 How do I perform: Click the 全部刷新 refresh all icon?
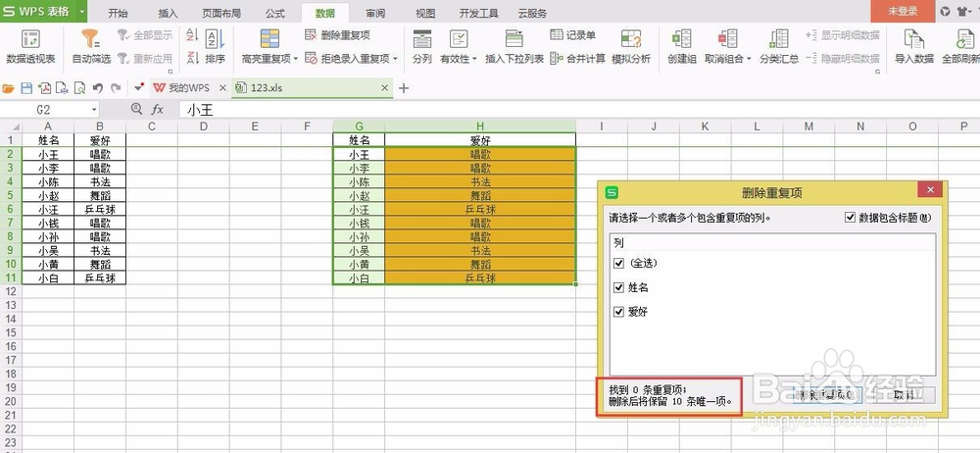tap(965, 39)
